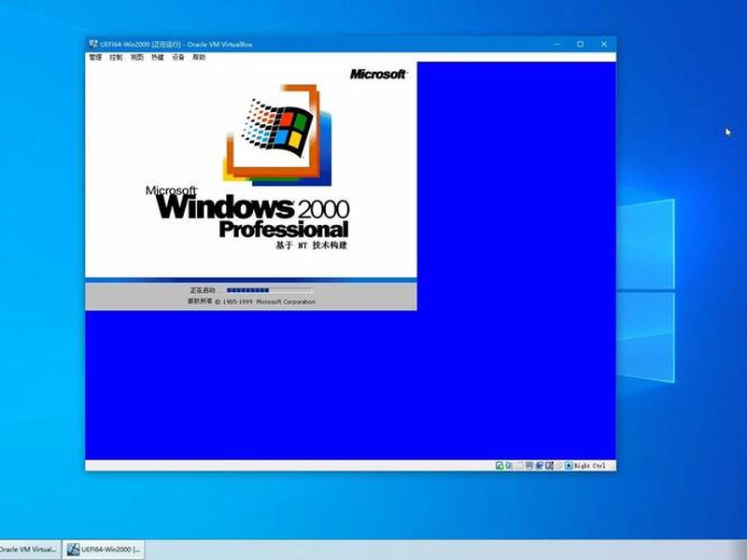Viewport: 747px width, 560px height.
Task: Click the Windows 2000 startup progress bar
Action: 269,290
